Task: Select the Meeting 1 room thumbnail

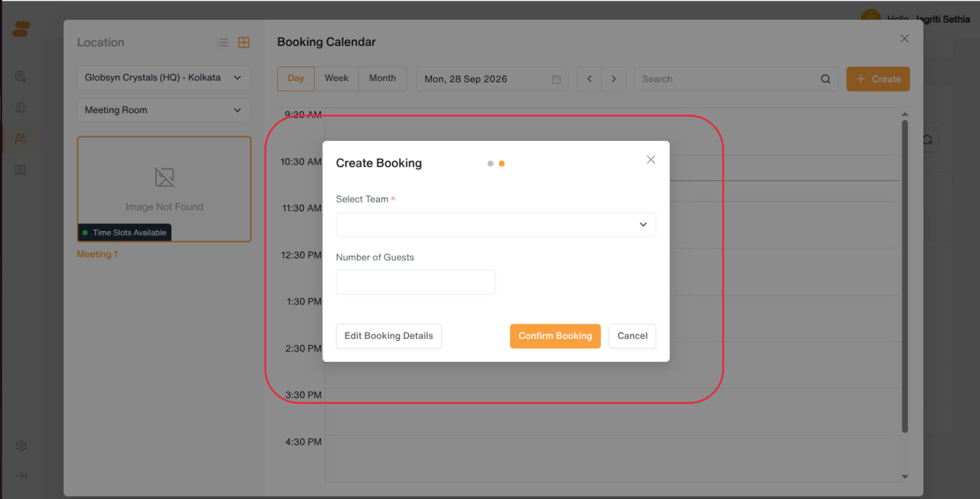Action: click(x=164, y=189)
